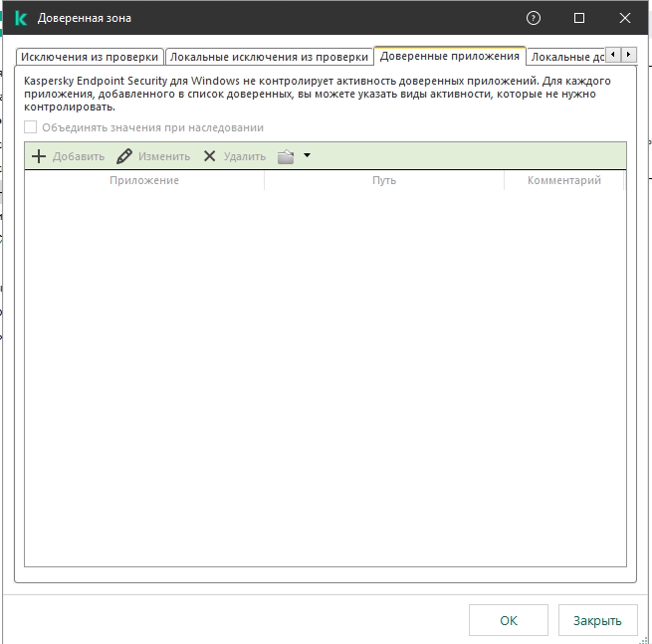Switch to Исключения из проверки tab
652x644 pixels.
[x=90, y=57]
